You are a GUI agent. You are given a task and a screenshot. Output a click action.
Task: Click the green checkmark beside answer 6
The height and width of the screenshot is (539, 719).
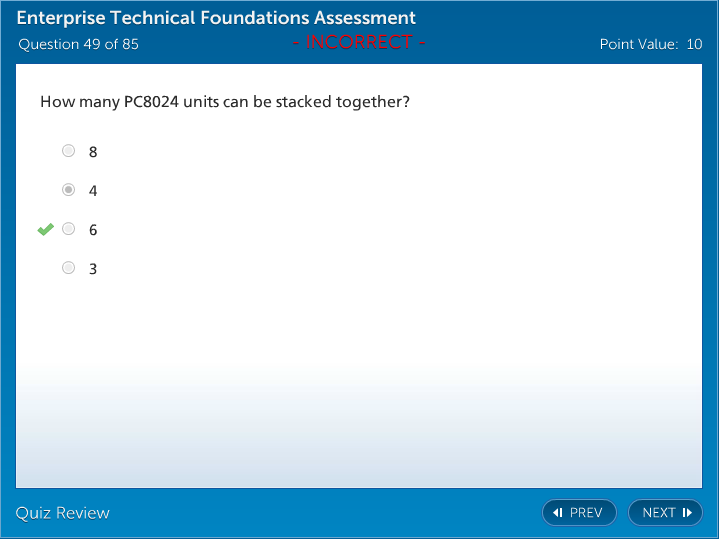pos(45,230)
